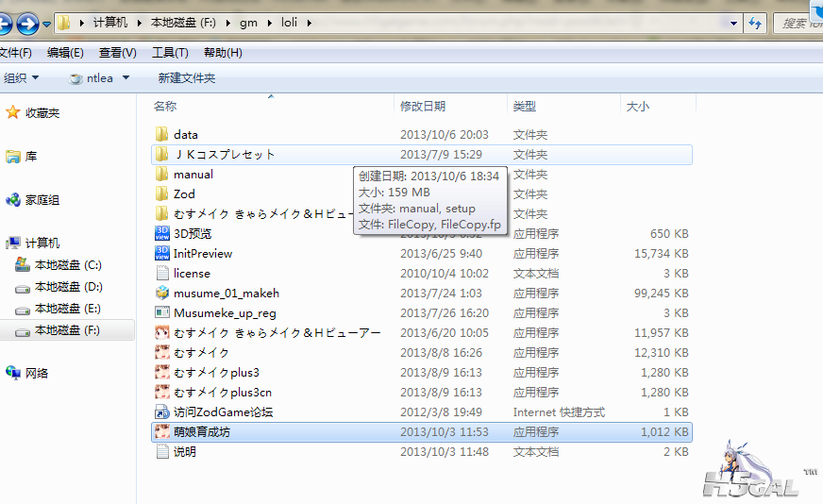Click the Musumeke_up_reg file icon
The image size is (823, 504).
point(161,312)
